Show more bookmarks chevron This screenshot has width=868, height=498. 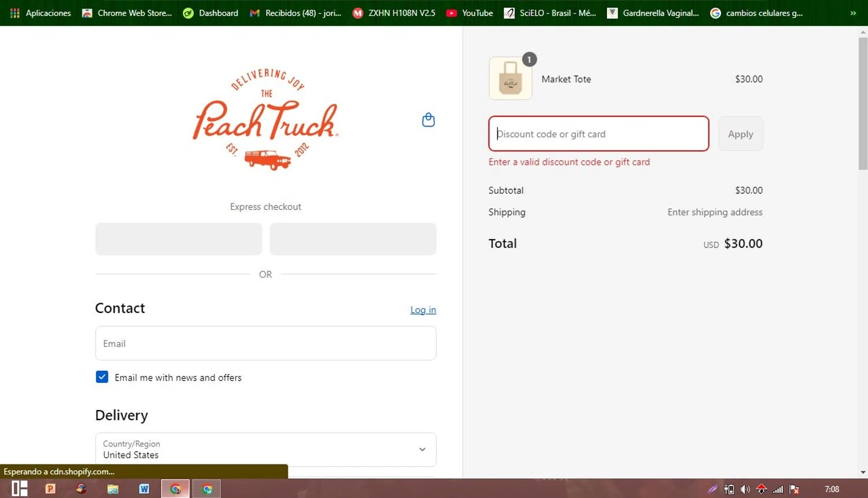(x=853, y=13)
